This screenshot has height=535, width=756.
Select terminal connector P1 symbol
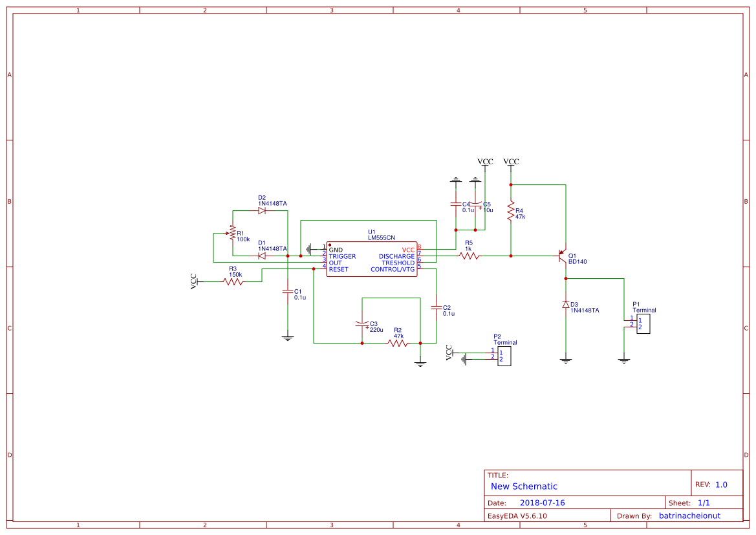click(x=642, y=323)
